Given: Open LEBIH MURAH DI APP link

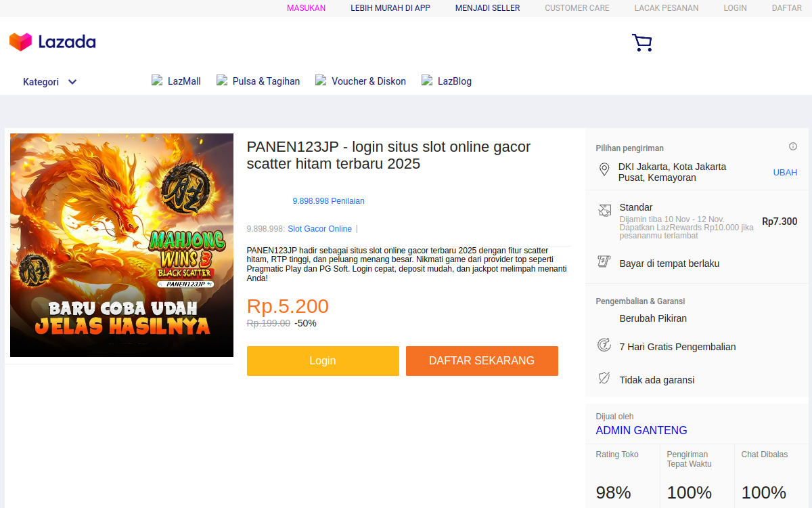Looking at the screenshot, I should (390, 8).
